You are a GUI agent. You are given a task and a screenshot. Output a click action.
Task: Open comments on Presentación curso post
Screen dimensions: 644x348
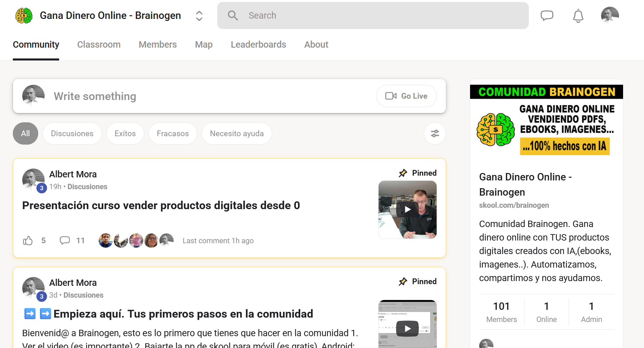tap(65, 241)
